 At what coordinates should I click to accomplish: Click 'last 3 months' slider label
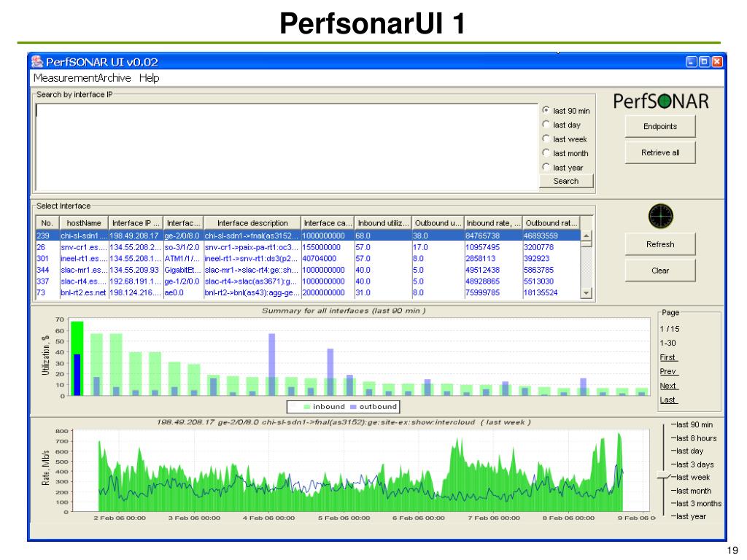pos(699,504)
